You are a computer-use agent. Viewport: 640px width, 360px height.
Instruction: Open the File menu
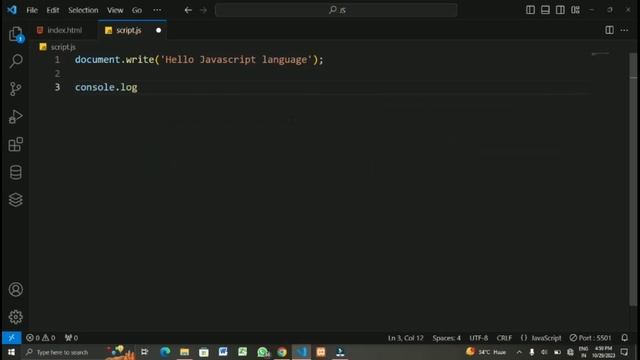[x=32, y=10]
